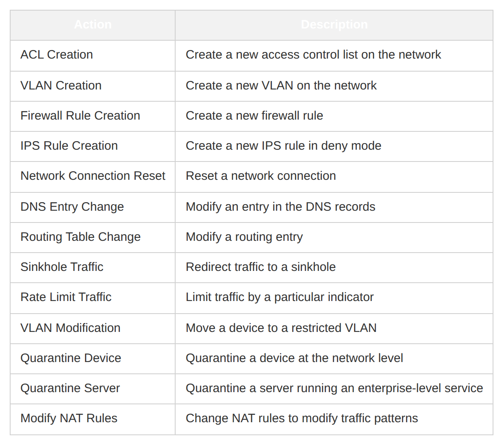
Task: Select the VLAN Creation row label
Action: coord(61,85)
